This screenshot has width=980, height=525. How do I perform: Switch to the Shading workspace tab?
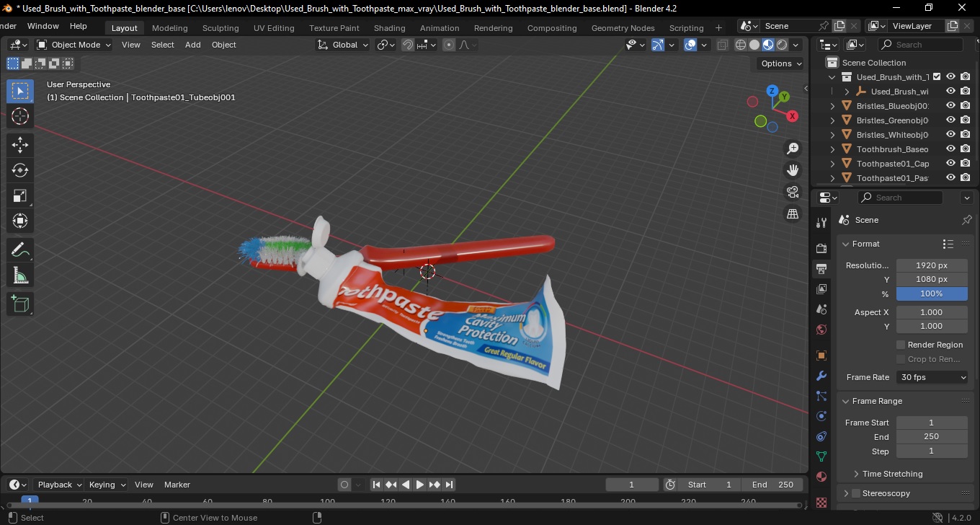389,28
